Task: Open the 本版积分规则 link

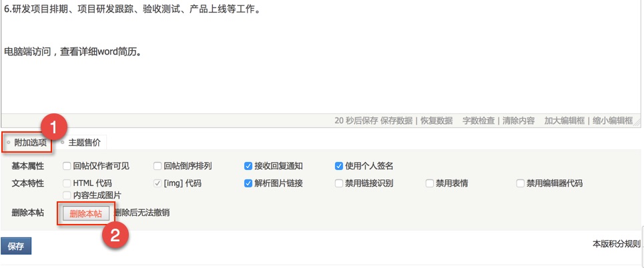Action: pos(616,244)
